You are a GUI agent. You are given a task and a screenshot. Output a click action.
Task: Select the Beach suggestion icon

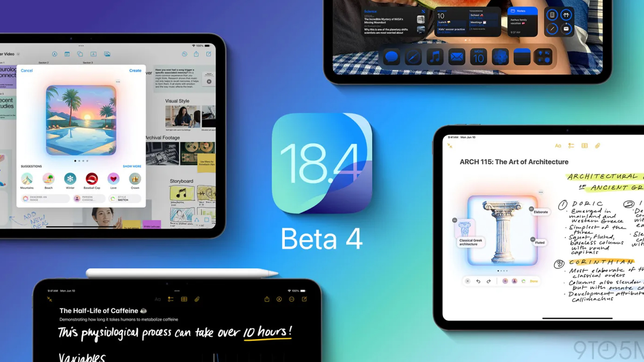[48, 179]
